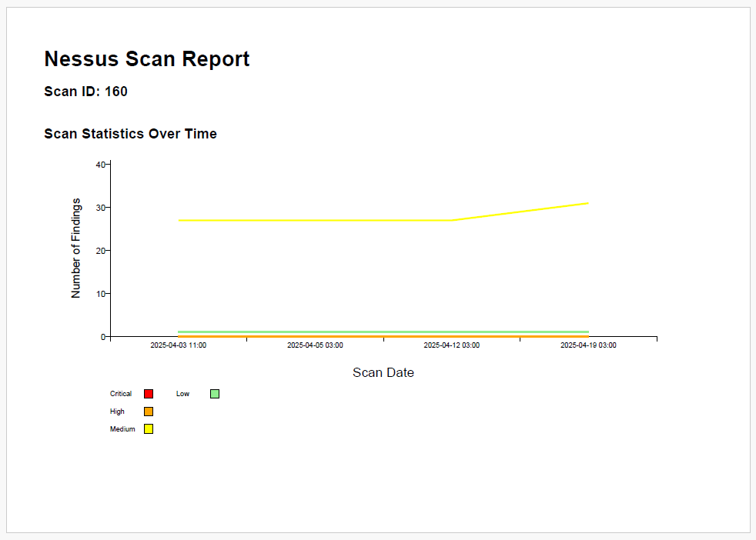Viewport: 756px width, 540px height.
Task: Click the 2025-04-03 11:00 axis label
Action: tap(179, 345)
